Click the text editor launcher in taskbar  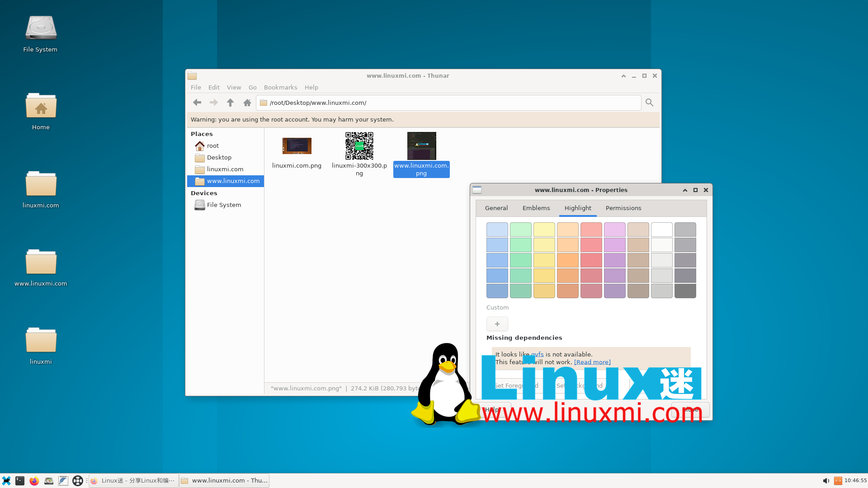tap(63, 481)
